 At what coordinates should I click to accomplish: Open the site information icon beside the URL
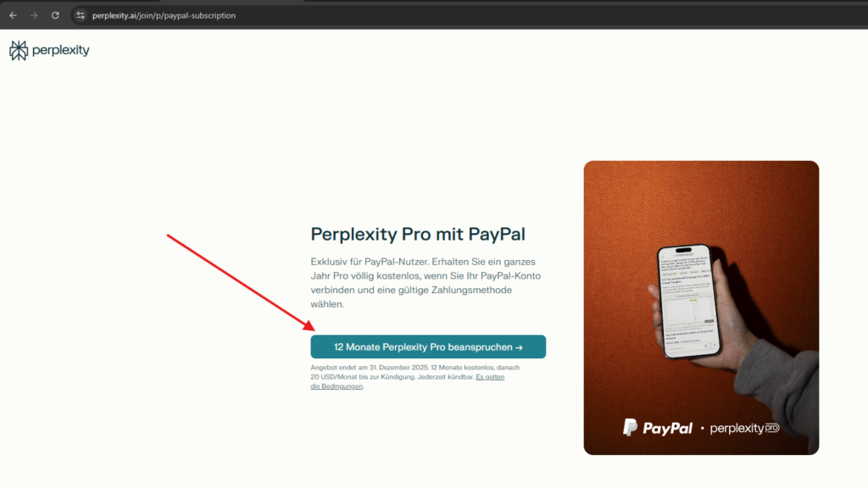coord(81,15)
